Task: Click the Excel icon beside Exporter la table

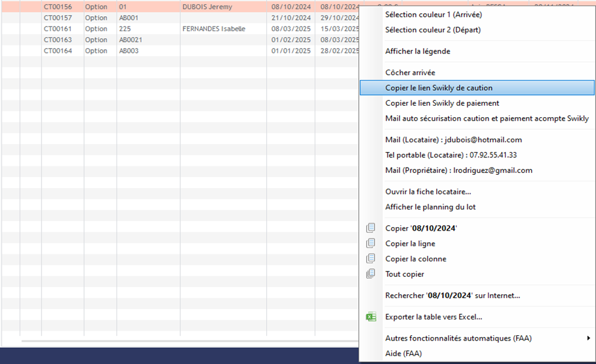Action: coord(371,317)
